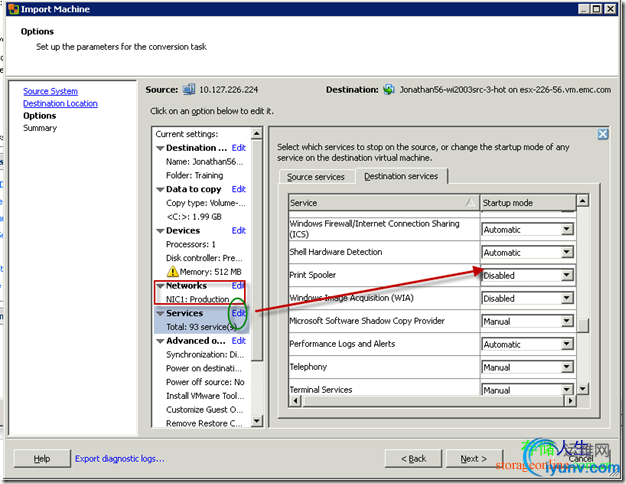Go to Source System step

tap(50, 91)
